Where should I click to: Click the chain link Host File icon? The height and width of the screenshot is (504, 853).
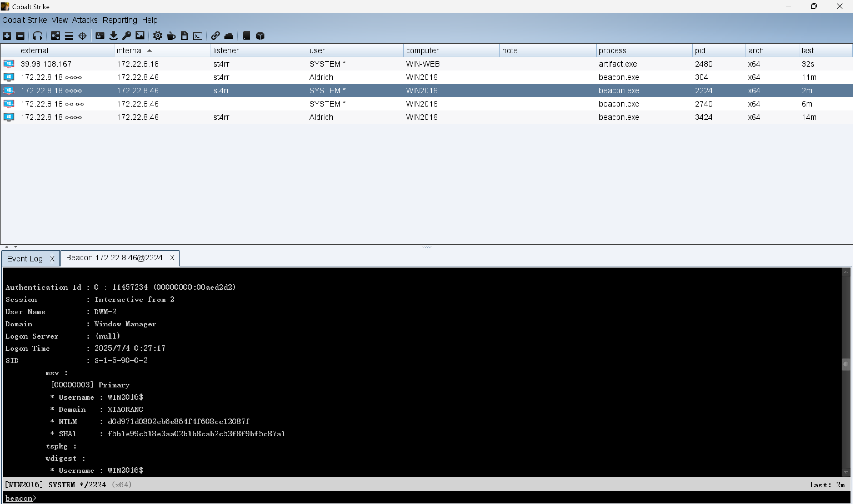coord(215,36)
